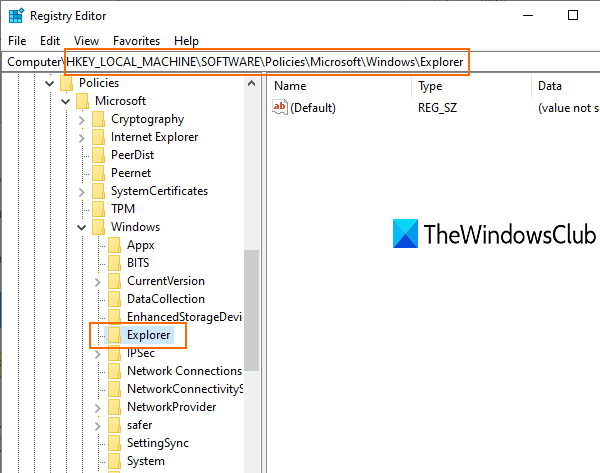Expand the IPSec key
The height and width of the screenshot is (473, 600).
point(98,354)
